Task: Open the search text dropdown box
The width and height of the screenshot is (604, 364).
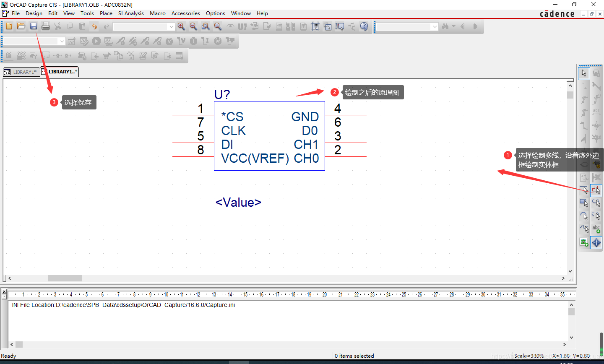Action: [435, 27]
